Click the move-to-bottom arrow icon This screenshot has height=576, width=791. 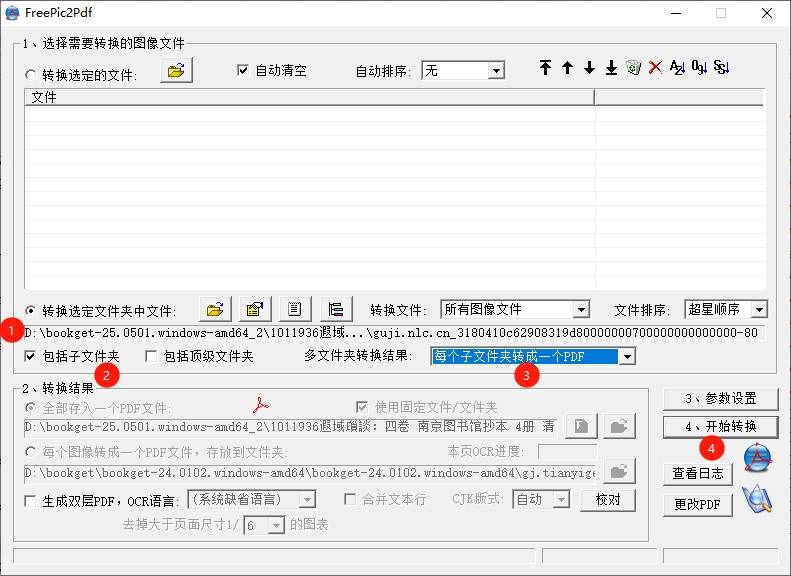pos(611,68)
